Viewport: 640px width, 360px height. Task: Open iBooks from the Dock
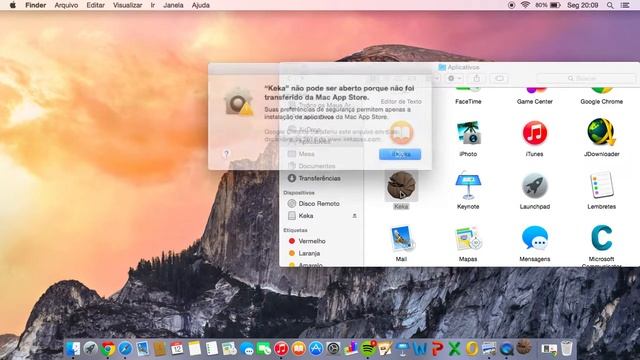[x=299, y=349]
